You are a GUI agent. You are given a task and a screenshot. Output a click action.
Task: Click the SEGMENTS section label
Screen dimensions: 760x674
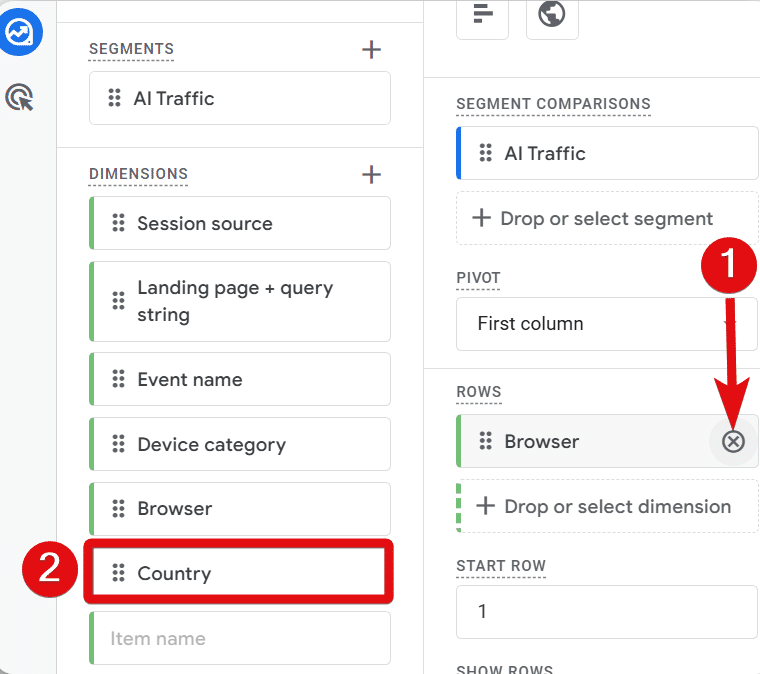131,49
